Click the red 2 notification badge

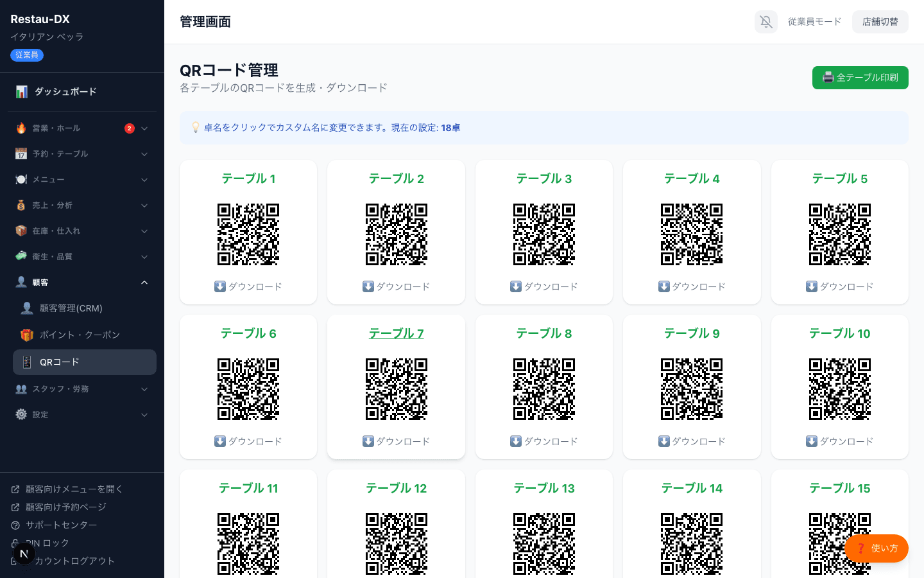pos(130,128)
